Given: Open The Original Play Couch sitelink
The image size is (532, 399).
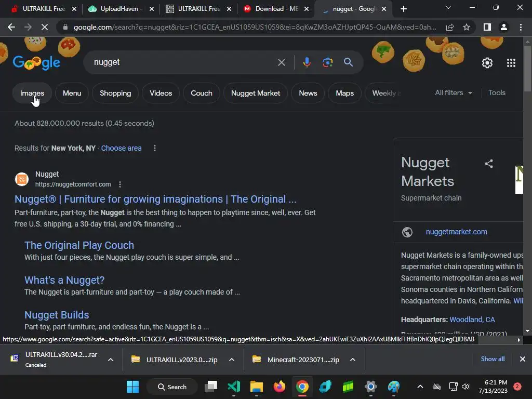Looking at the screenshot, I should (79, 245).
